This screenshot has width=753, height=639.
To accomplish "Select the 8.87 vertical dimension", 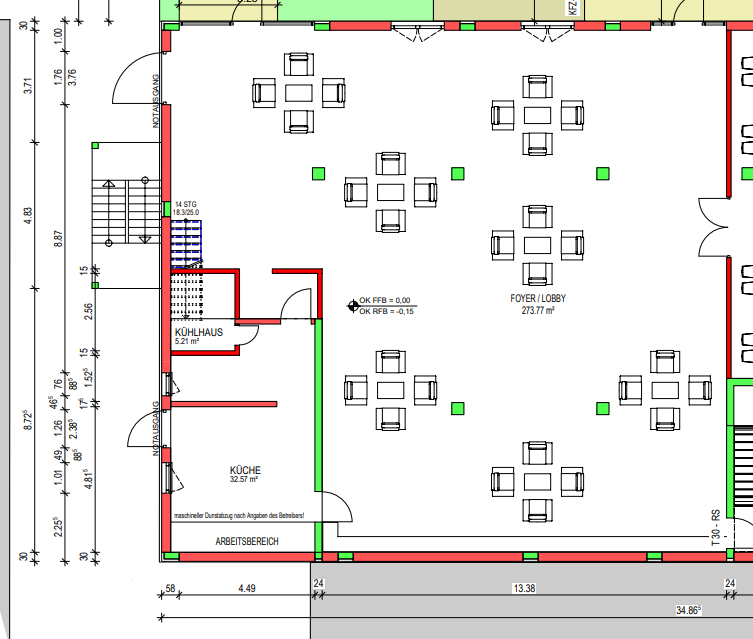I will (x=58, y=239).
